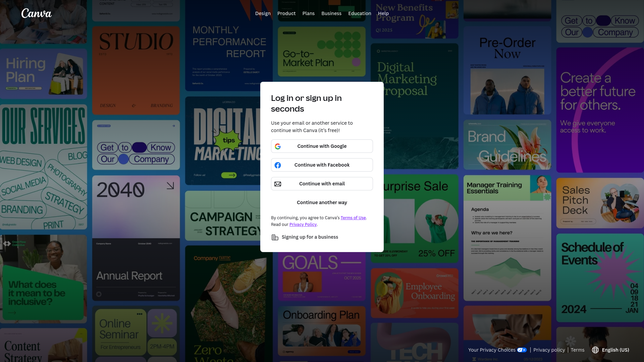This screenshot has height=362, width=644.
Task: Choose Continue another way
Action: coord(322,202)
